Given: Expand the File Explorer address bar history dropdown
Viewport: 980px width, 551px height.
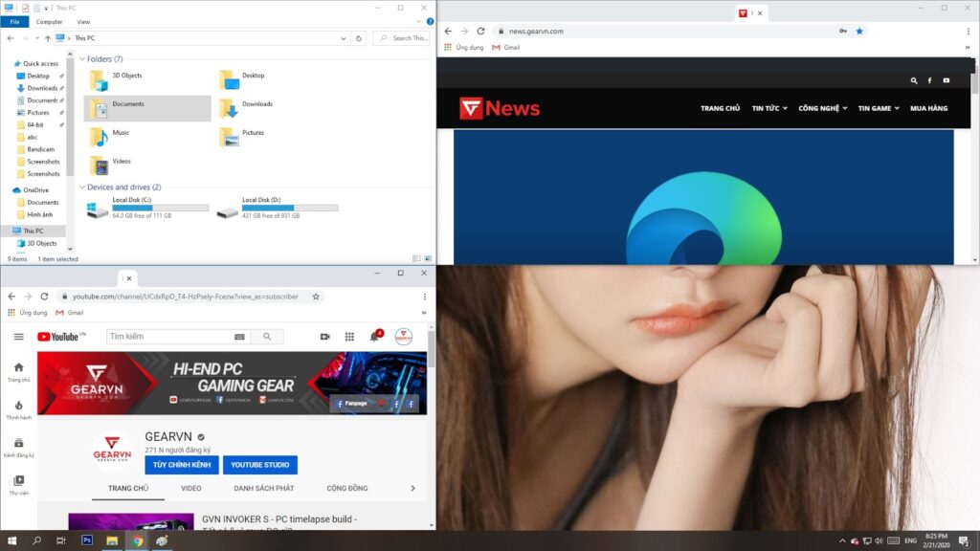Looking at the screenshot, I should pyautogui.click(x=344, y=38).
